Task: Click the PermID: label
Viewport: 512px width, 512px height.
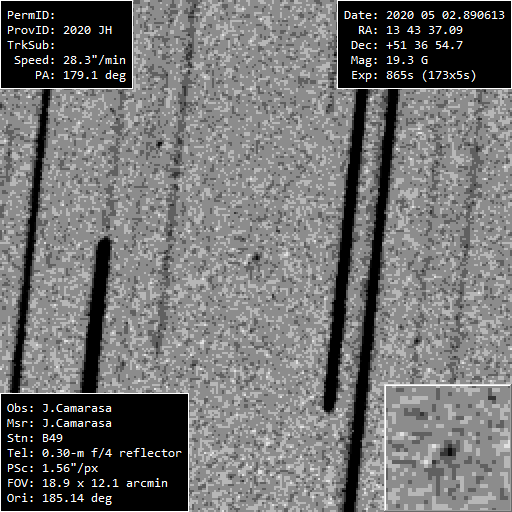Action: click(x=31, y=15)
